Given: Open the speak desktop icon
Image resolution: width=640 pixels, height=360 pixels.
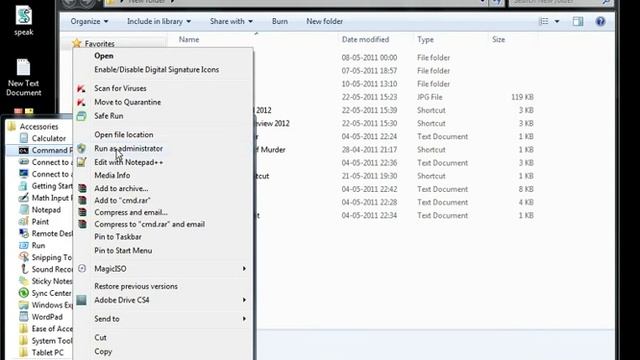Looking at the screenshot, I should pyautogui.click(x=24, y=20).
